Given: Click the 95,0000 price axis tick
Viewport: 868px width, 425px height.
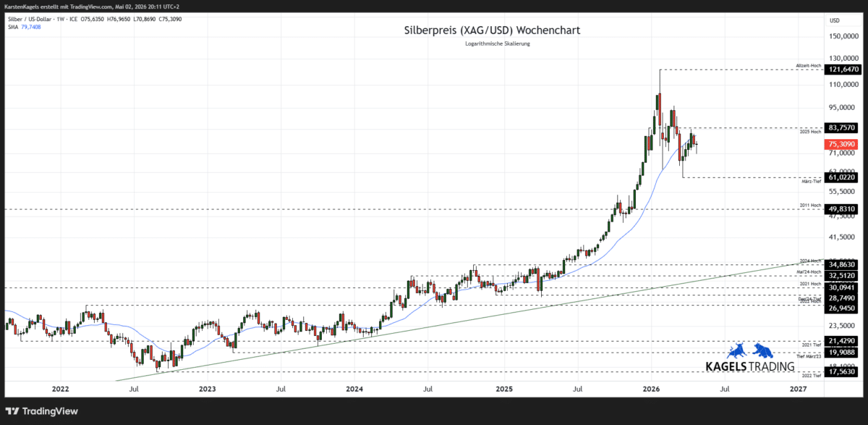Looking at the screenshot, I should (x=843, y=108).
